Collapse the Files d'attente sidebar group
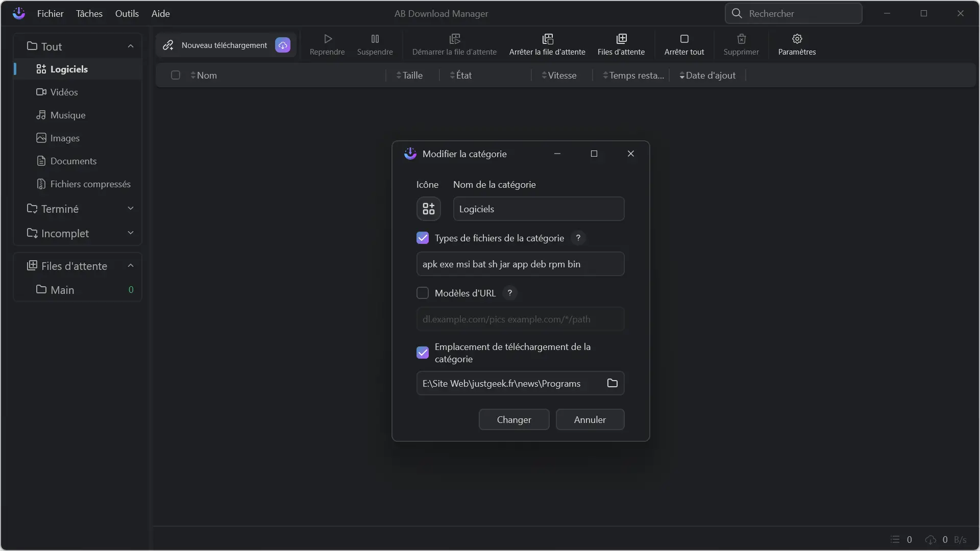This screenshot has height=551, width=980. [x=131, y=266]
